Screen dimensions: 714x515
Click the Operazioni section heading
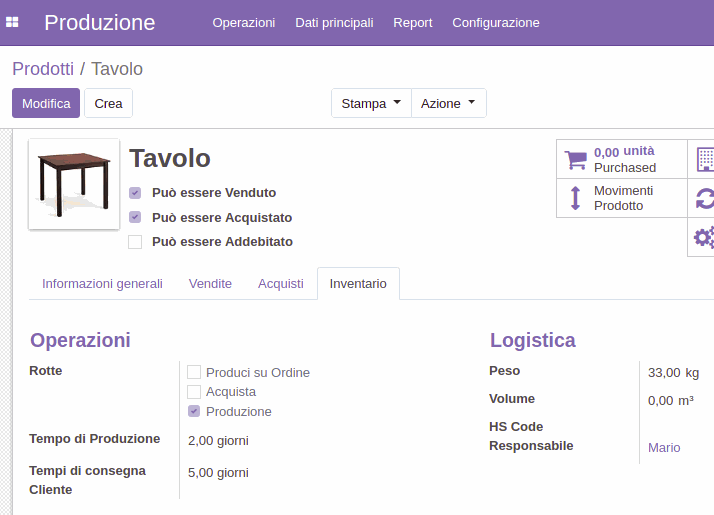80,340
